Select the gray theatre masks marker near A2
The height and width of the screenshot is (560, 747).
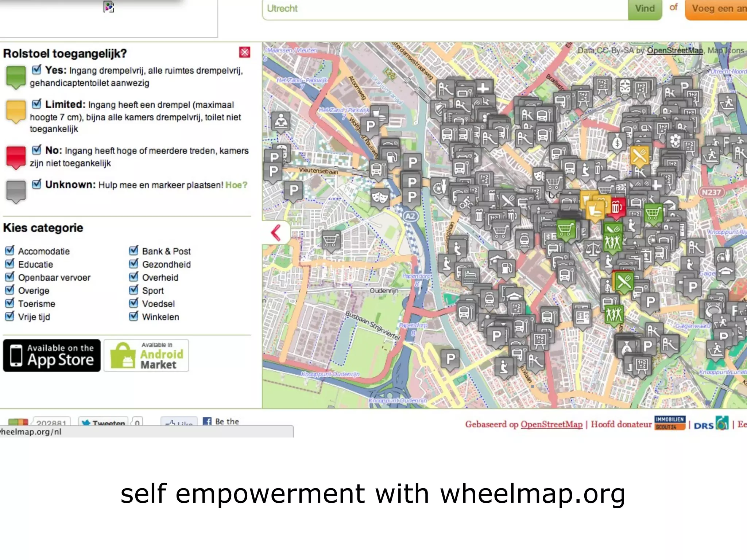click(380, 198)
